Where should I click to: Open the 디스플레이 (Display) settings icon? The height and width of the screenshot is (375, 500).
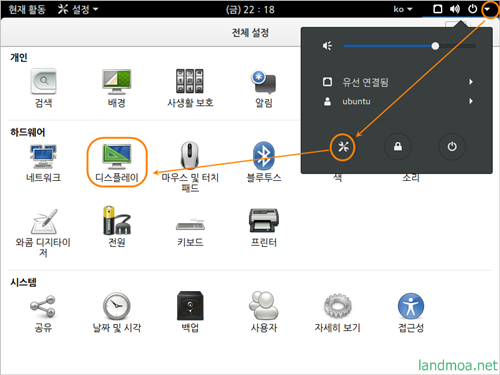pyautogui.click(x=117, y=157)
